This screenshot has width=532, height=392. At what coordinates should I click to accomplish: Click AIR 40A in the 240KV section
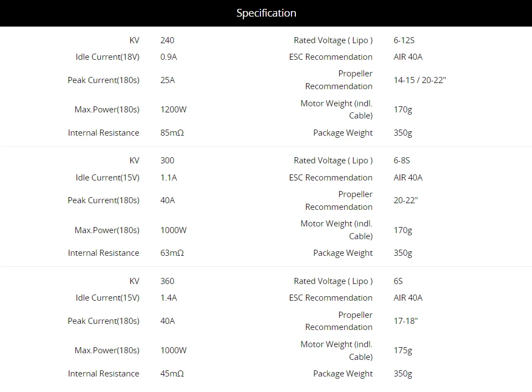pos(408,57)
